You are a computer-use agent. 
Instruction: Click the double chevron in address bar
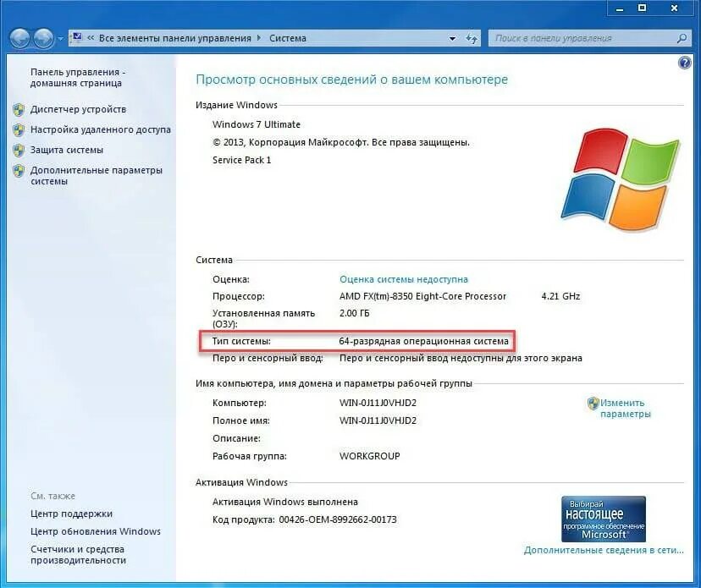click(x=91, y=38)
